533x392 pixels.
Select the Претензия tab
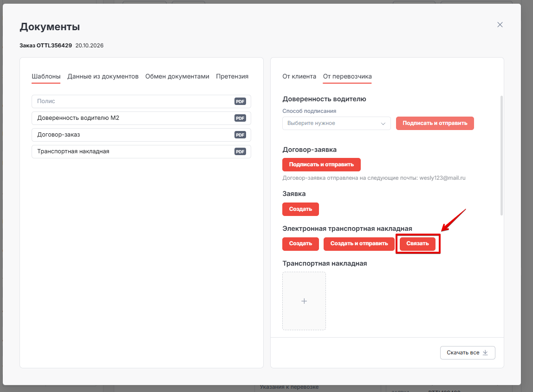click(232, 77)
